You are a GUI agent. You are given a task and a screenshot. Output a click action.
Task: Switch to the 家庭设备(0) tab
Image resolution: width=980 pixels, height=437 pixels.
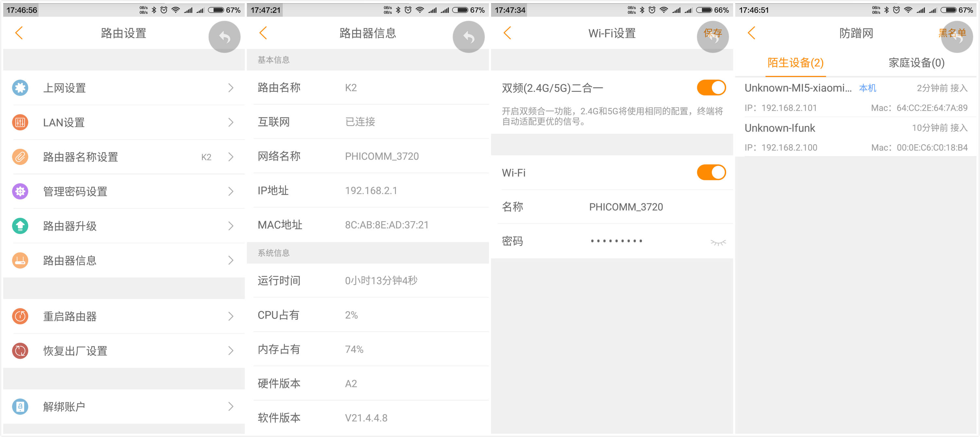tap(916, 63)
